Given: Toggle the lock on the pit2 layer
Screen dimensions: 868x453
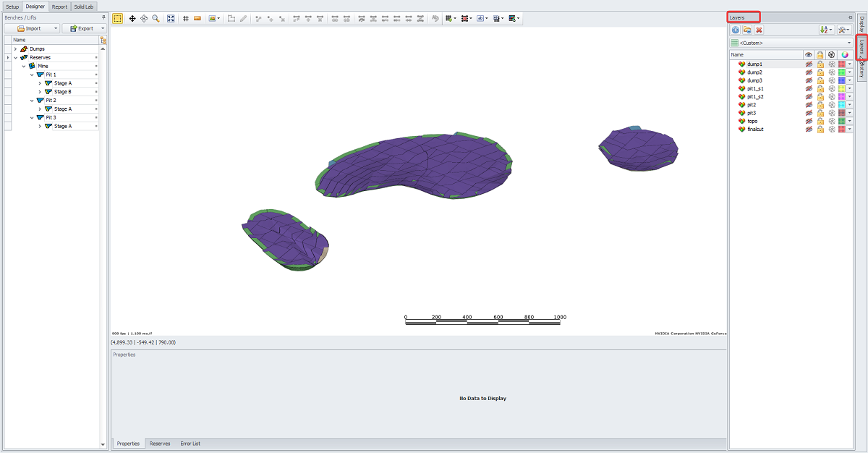Looking at the screenshot, I should (x=820, y=105).
